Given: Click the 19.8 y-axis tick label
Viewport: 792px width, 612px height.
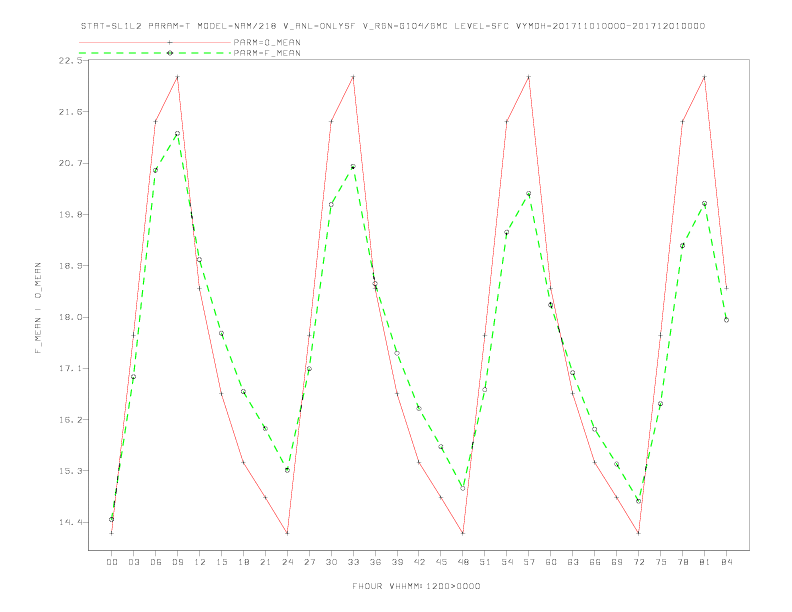Looking at the screenshot, I should pos(70,215).
